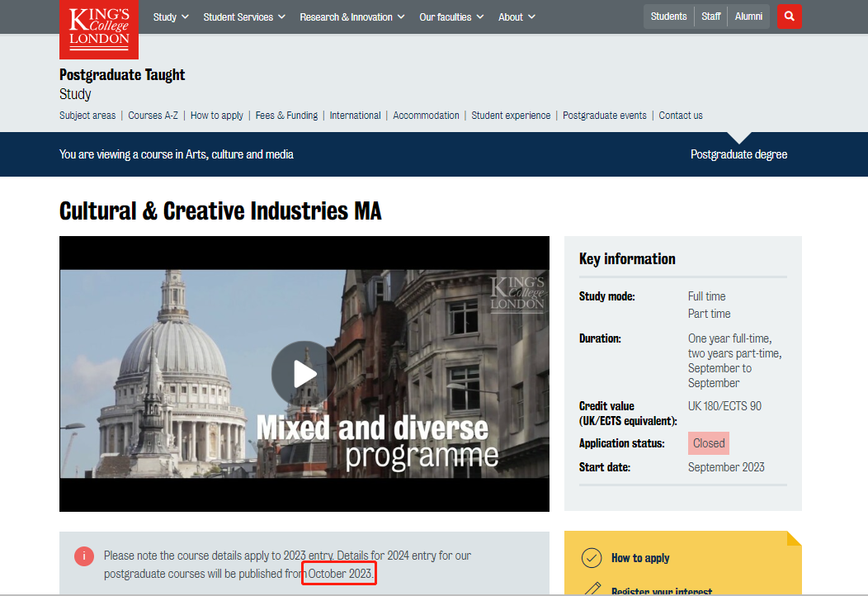Expand the Student Services dropdown
The width and height of the screenshot is (868, 596).
pos(244,17)
